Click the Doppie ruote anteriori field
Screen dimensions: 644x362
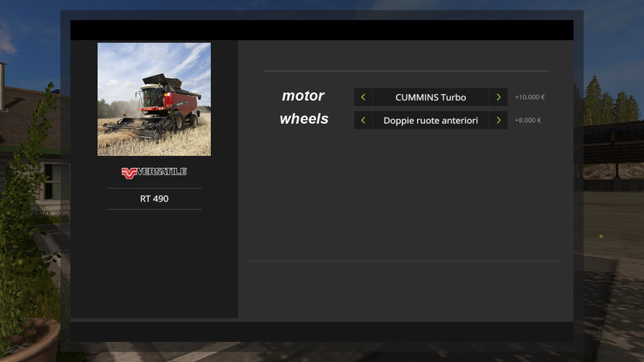click(x=431, y=121)
